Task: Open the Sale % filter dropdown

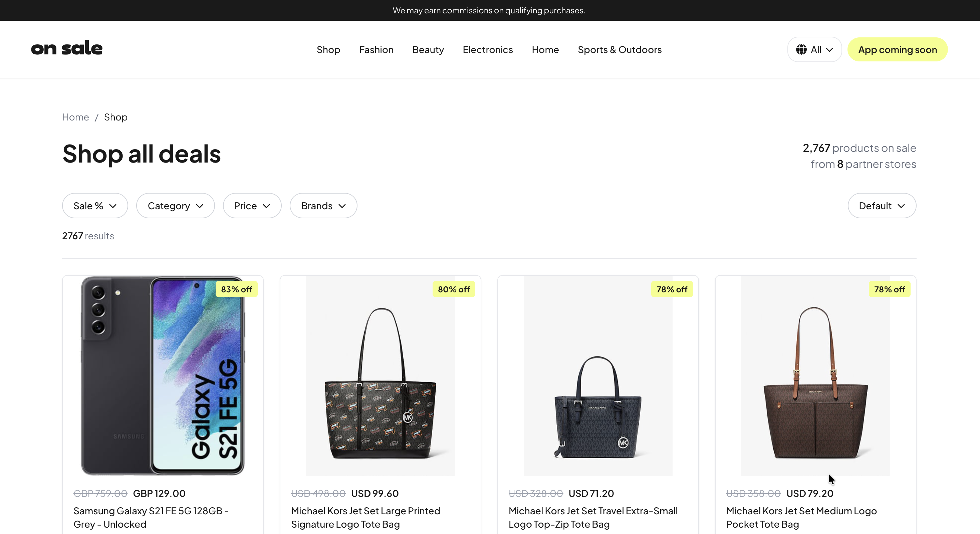Action: click(x=95, y=205)
